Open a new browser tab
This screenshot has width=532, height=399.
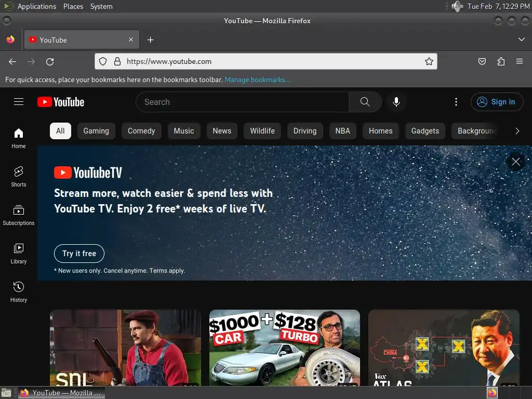click(x=150, y=40)
